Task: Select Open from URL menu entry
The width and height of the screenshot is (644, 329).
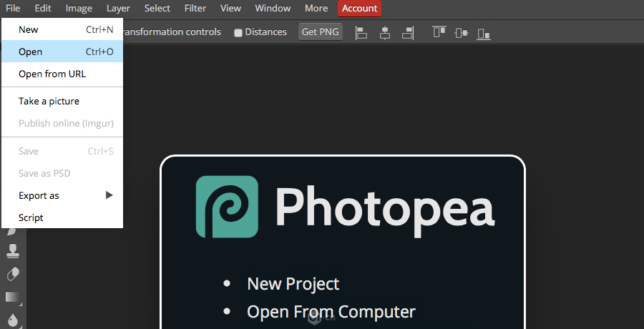Action: click(x=62, y=74)
